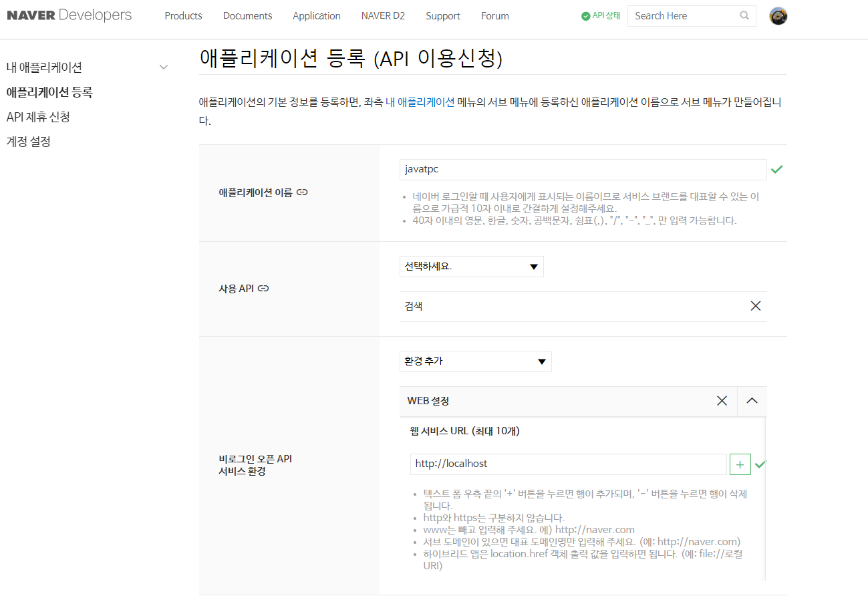Click the 애플리케이션 등록 (API 이용신청) heading
Image resolution: width=868 pixels, height=608 pixels.
point(351,59)
